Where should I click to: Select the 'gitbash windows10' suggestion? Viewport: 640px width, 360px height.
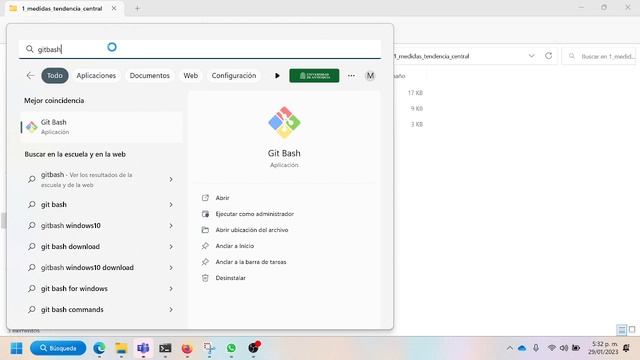point(71,226)
